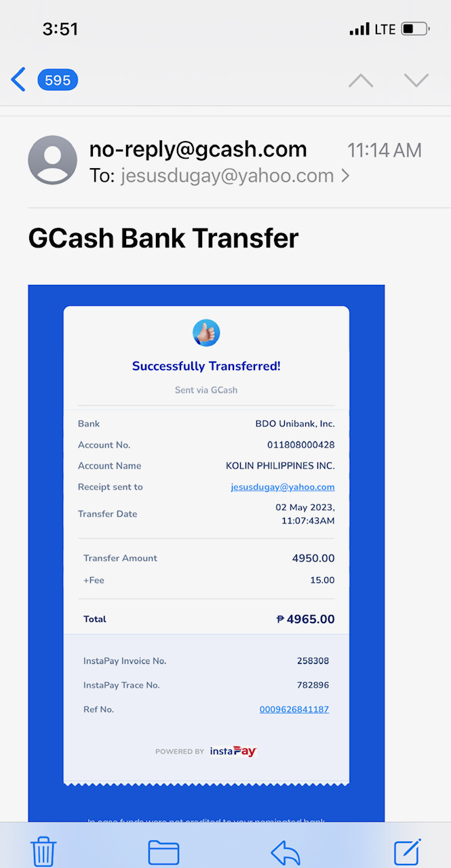
Task: Expand recipient details chevron
Action: (x=346, y=176)
